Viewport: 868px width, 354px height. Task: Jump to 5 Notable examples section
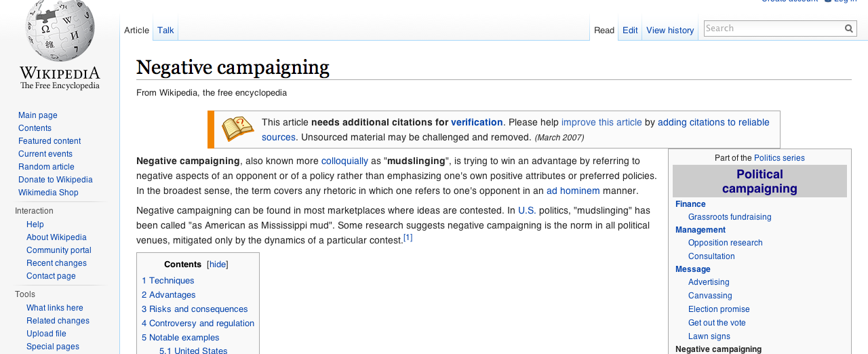pos(180,338)
